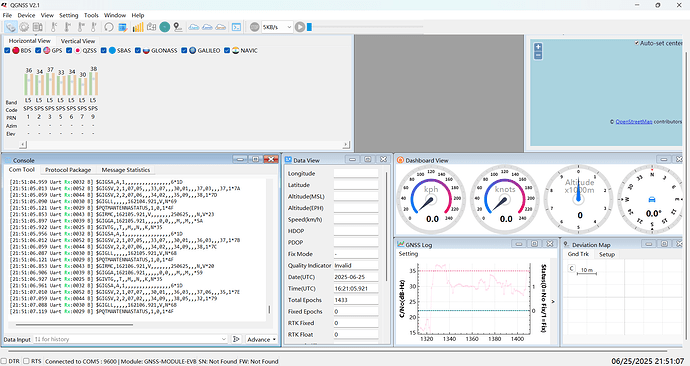Viewport: 690px width, 366px height.
Task: Expand the Data Input history dropdown arrow
Action: tap(224, 339)
